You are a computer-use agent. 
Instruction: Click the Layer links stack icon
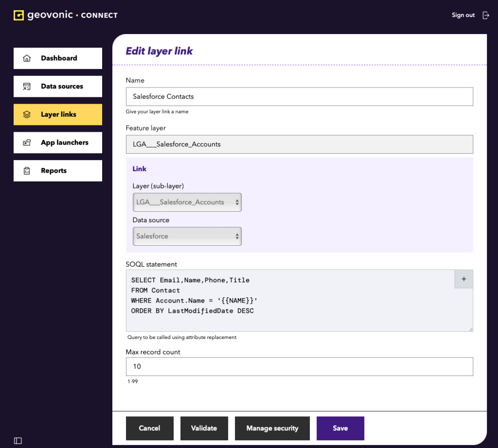[27, 115]
